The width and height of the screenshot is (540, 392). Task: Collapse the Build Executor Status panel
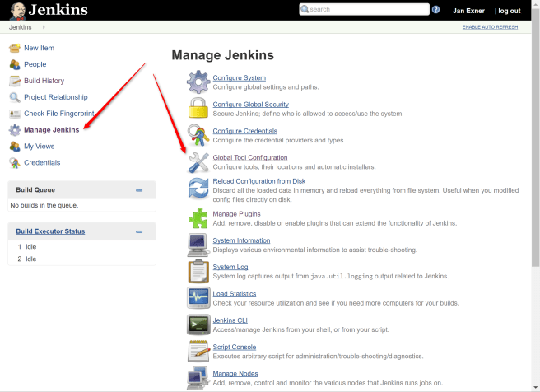pos(139,231)
